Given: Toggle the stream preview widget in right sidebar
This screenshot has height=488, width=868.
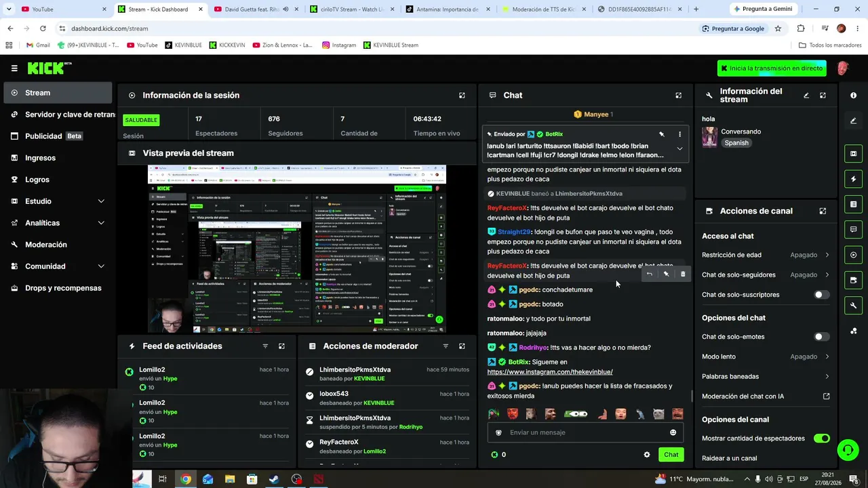Looking at the screenshot, I should click(x=853, y=154).
